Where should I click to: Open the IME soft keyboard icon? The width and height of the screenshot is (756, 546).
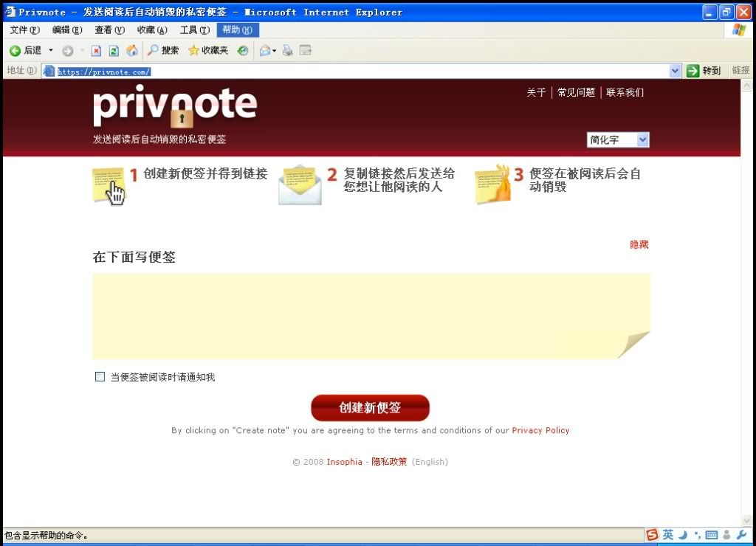coord(711,535)
